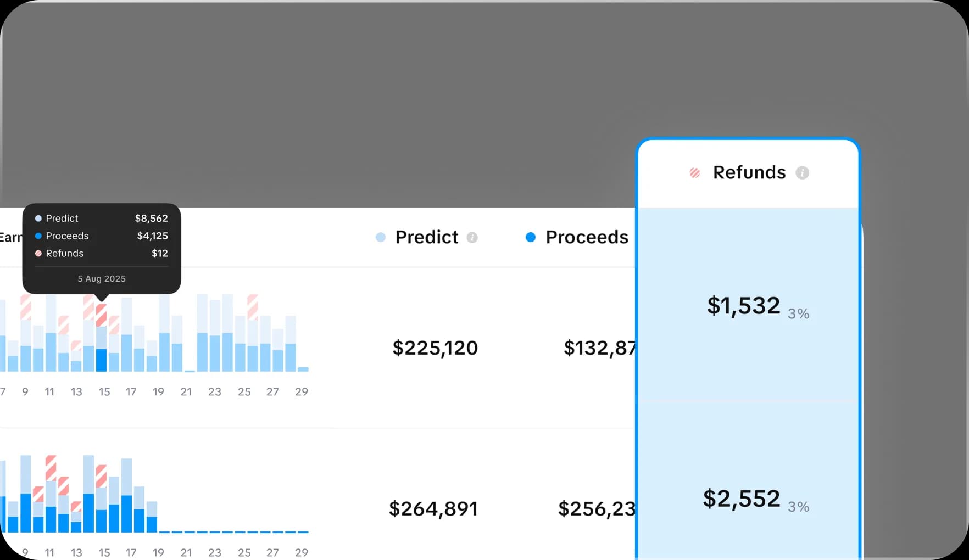
Task: Select the blue Predict legend dot
Action: 381,237
